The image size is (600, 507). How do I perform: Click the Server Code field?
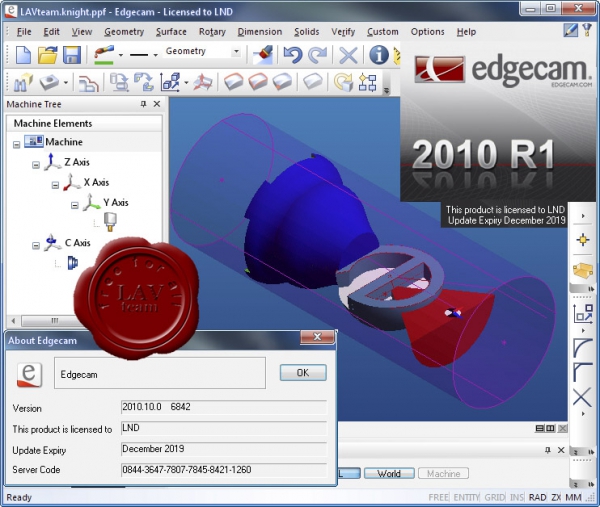[224, 470]
